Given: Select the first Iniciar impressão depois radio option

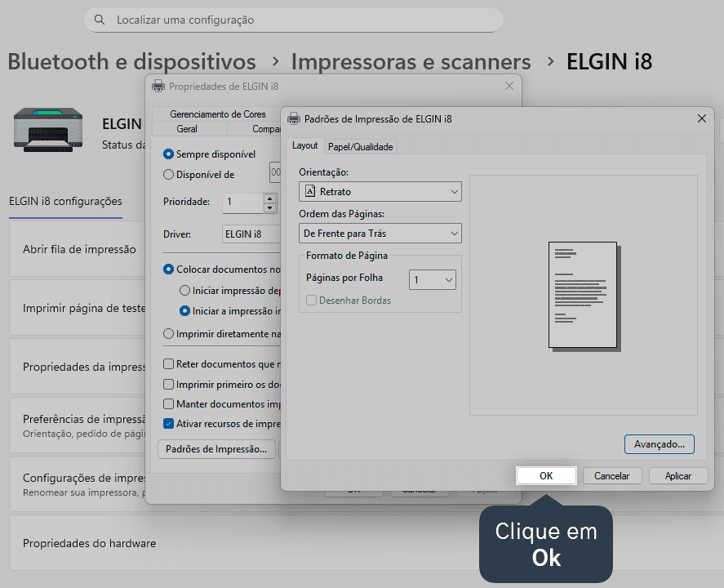Looking at the screenshot, I should pyautogui.click(x=184, y=291).
